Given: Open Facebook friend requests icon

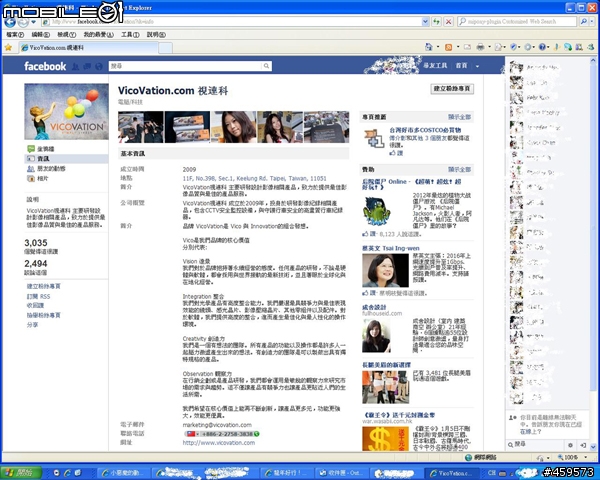Looking at the screenshot, I should (x=76, y=67).
